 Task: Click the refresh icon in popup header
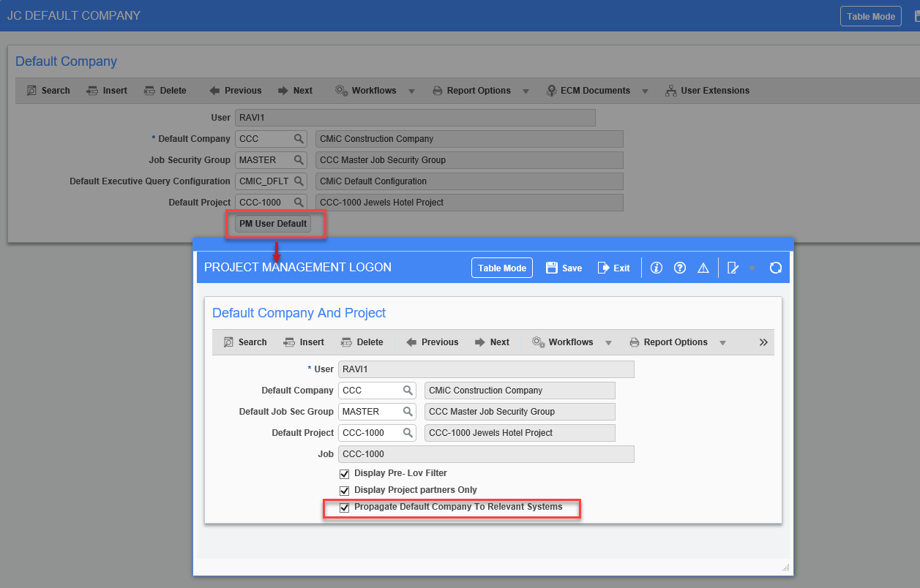pyautogui.click(x=776, y=268)
